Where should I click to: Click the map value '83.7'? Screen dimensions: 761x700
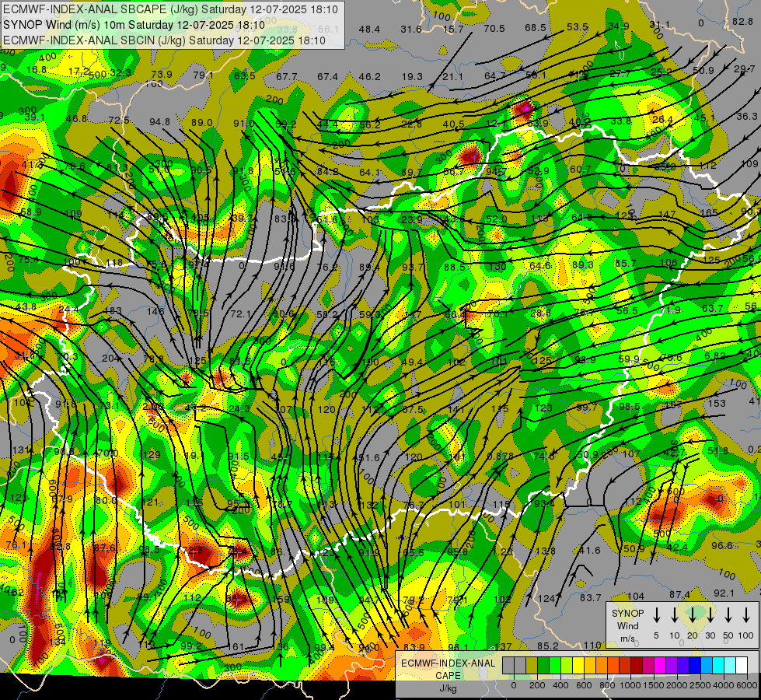591,598
